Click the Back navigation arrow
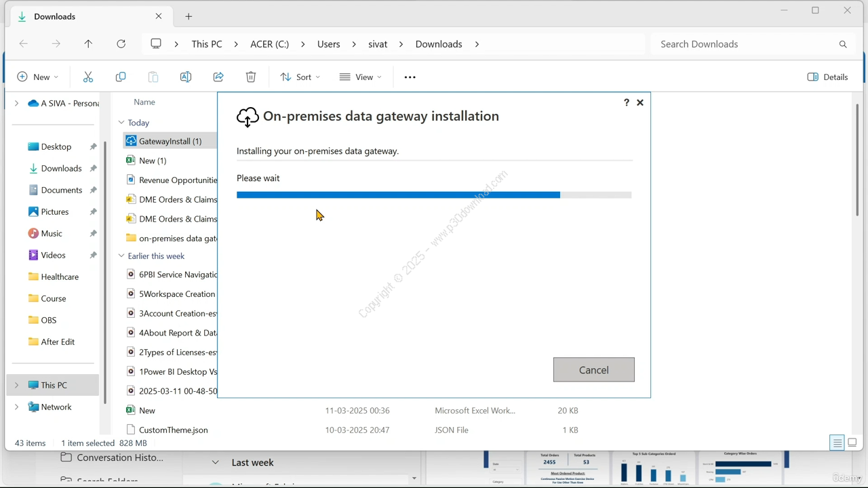Image resolution: width=868 pixels, height=488 pixels. point(24,44)
